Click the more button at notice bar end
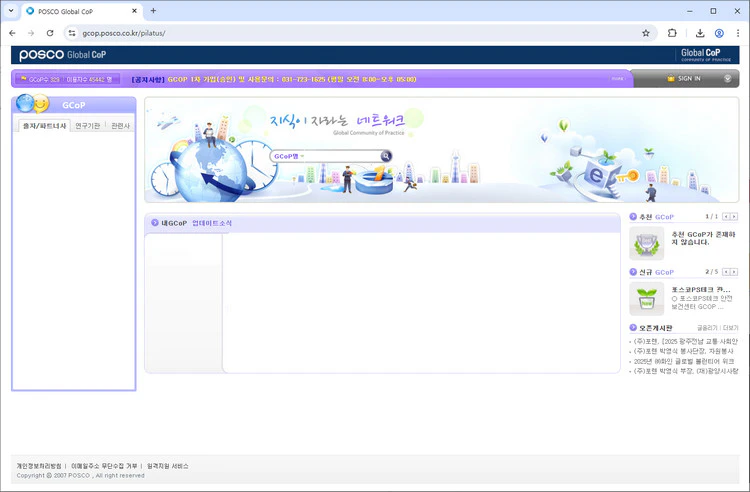This screenshot has width=750, height=492. coord(618,79)
